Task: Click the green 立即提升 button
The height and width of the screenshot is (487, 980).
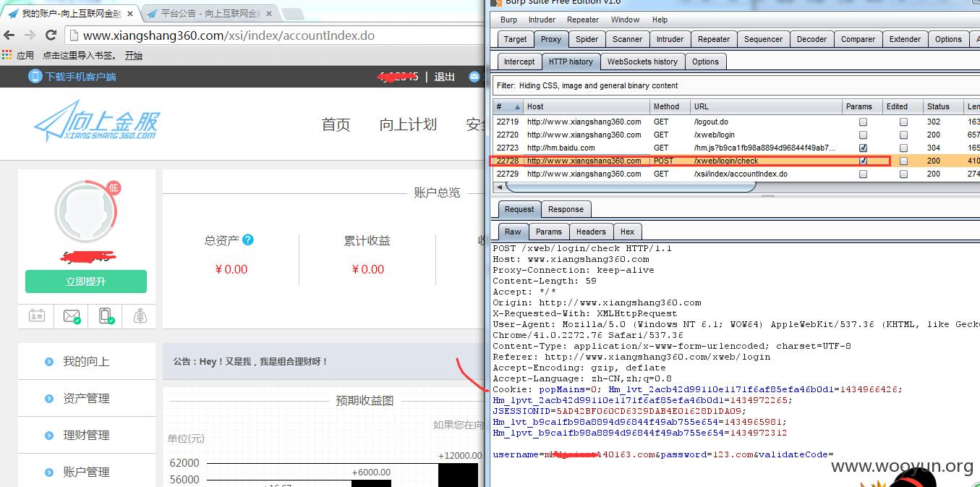Action: [x=86, y=281]
